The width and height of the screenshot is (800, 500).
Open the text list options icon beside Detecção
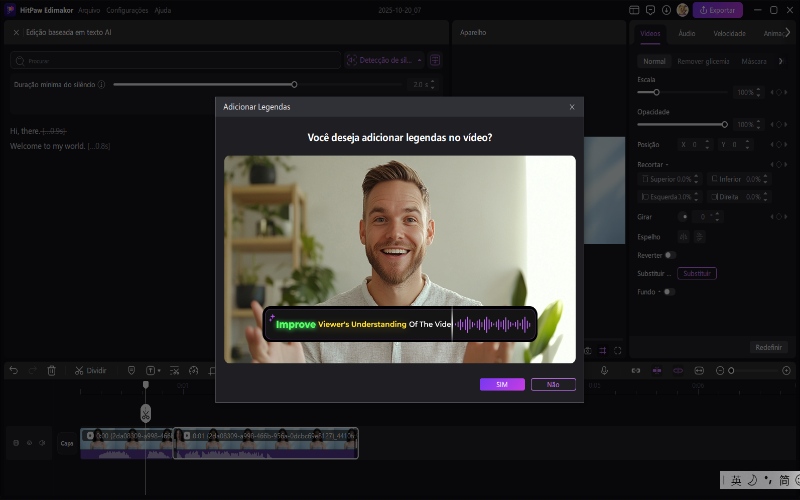coord(435,60)
